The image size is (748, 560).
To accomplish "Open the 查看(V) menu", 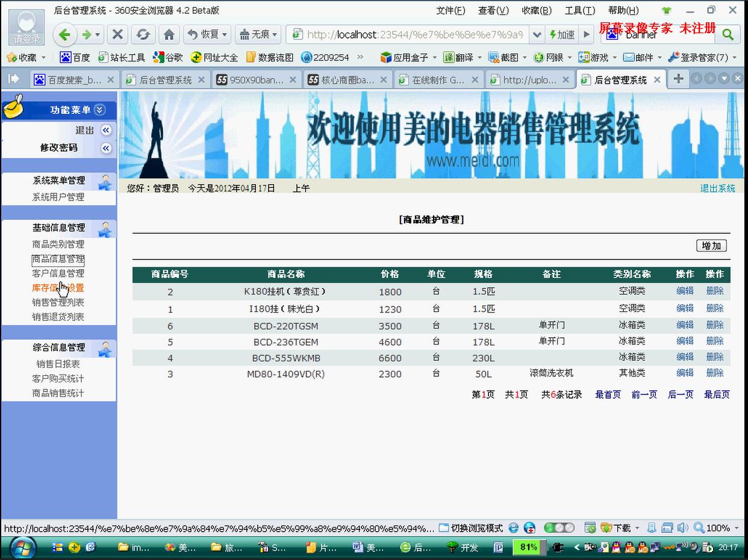I will tap(493, 10).
